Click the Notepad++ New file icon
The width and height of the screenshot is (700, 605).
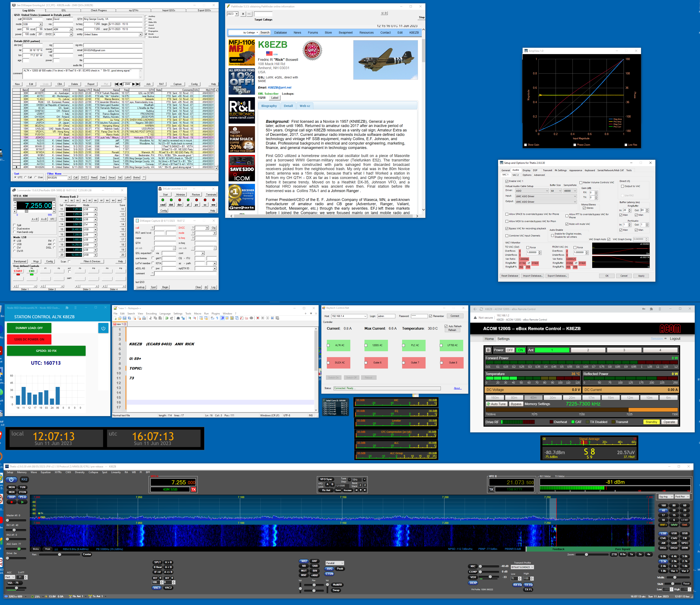115,318
